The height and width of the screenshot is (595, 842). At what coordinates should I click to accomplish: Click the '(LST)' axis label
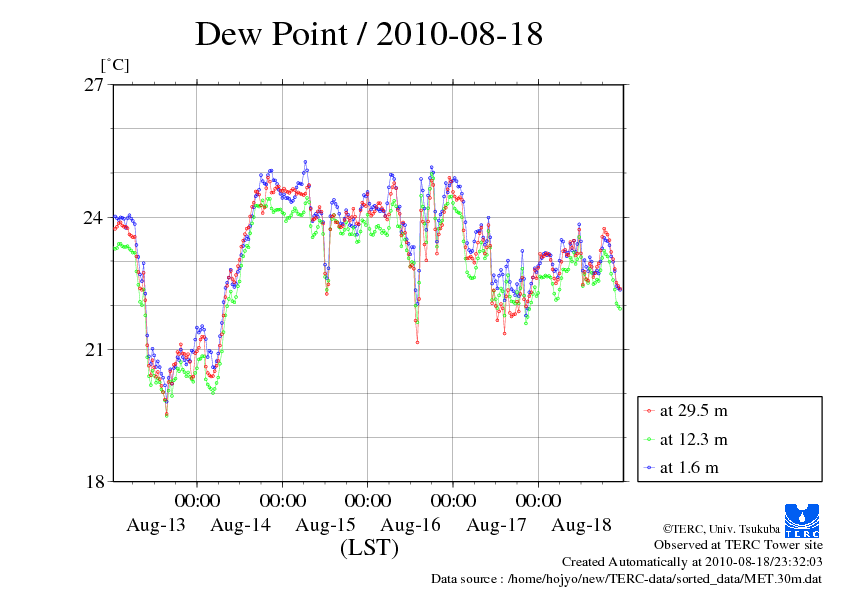click(x=369, y=548)
